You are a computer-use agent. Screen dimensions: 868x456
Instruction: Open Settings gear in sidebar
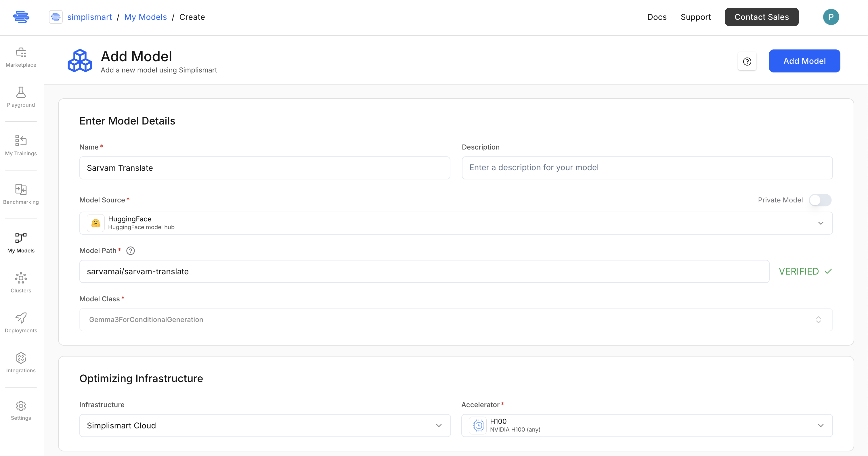[21, 410]
